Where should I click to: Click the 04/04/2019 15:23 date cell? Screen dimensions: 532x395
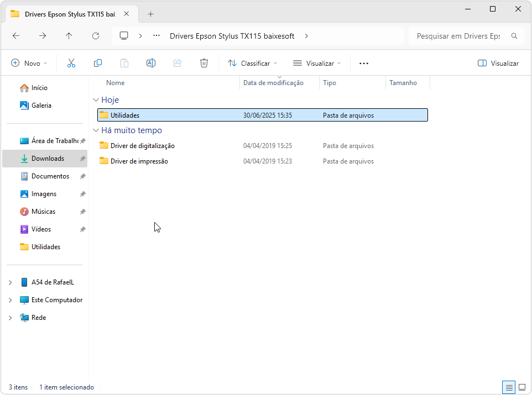coord(267,161)
